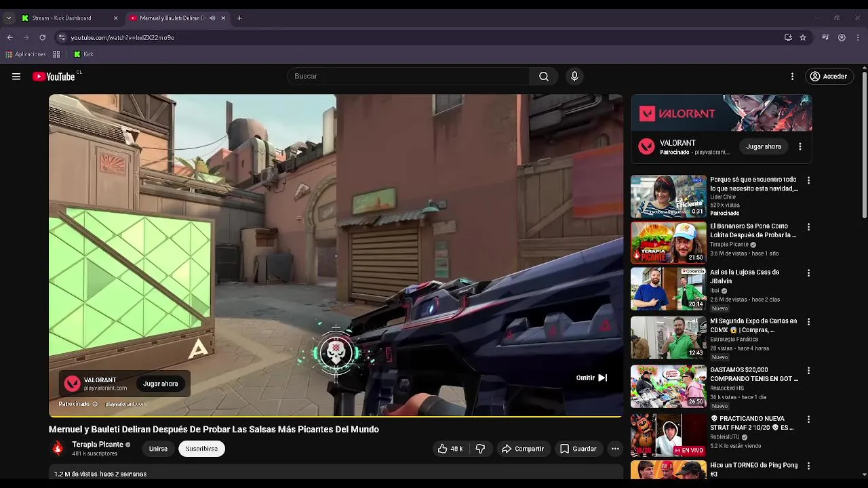Dislike the video with thumbs down
Screen dimensions: 868x488
480,449
